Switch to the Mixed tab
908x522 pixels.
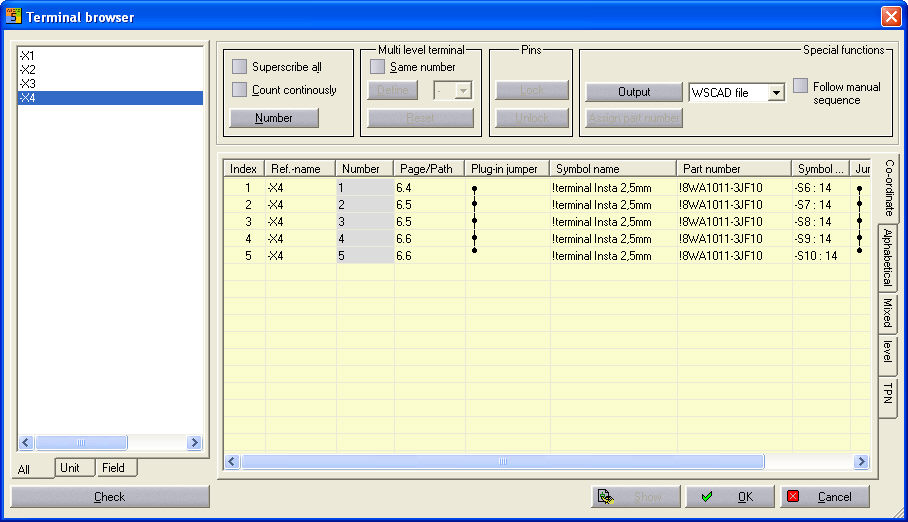coord(887,312)
